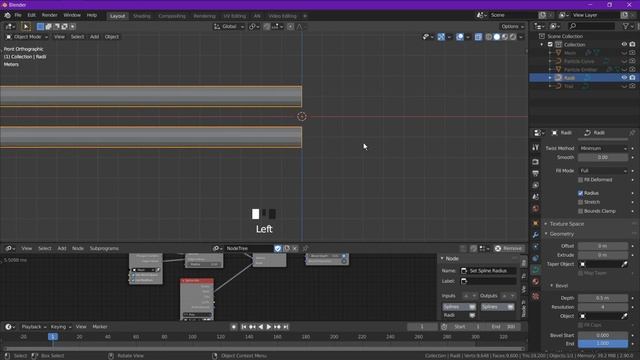
Task: Expand the Texture Space panel
Action: [567, 224]
